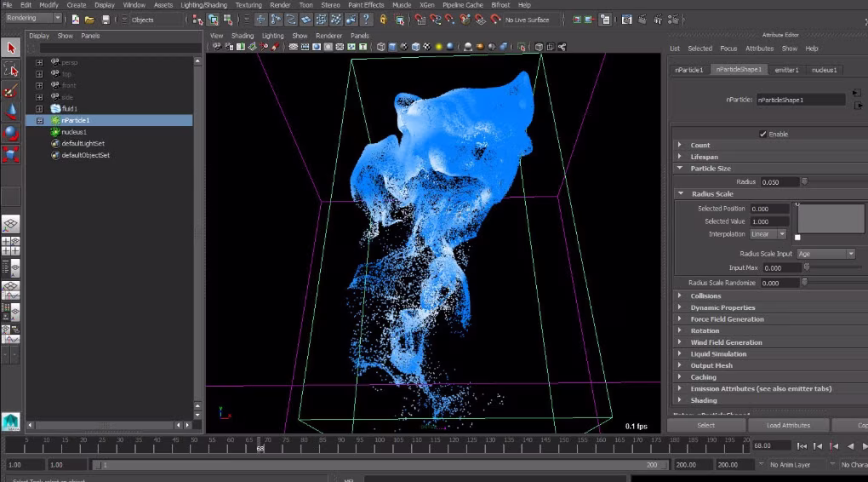Click the Scale tool icon
The height and width of the screenshot is (482, 868).
[11, 154]
